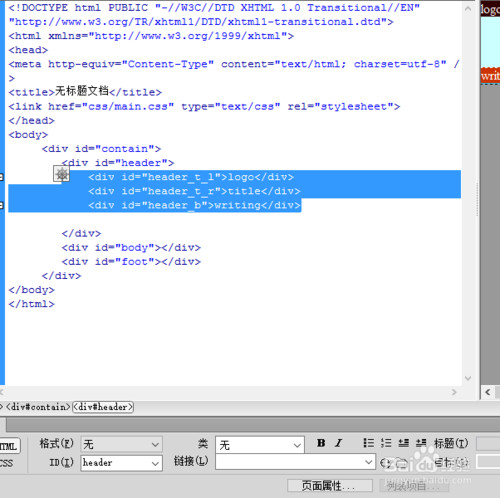This screenshot has width=500, height=498.
Task: Switch Properties panel to CSS mode
Action: point(7,463)
